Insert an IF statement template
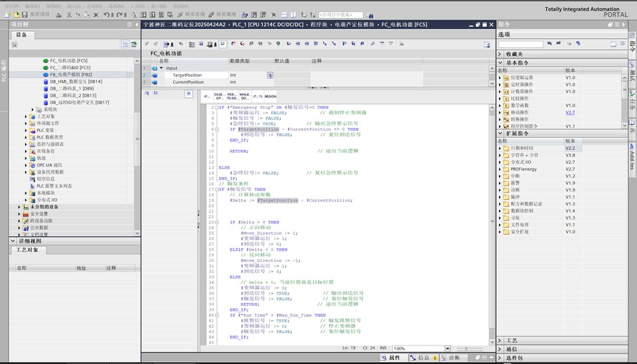Screen dimensions: 637x364 pyautogui.click(x=206, y=96)
